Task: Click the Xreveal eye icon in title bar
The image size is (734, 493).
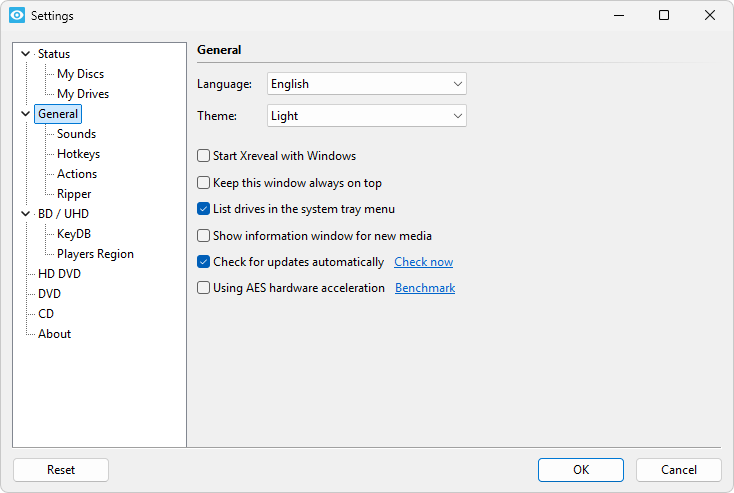Action: click(16, 16)
